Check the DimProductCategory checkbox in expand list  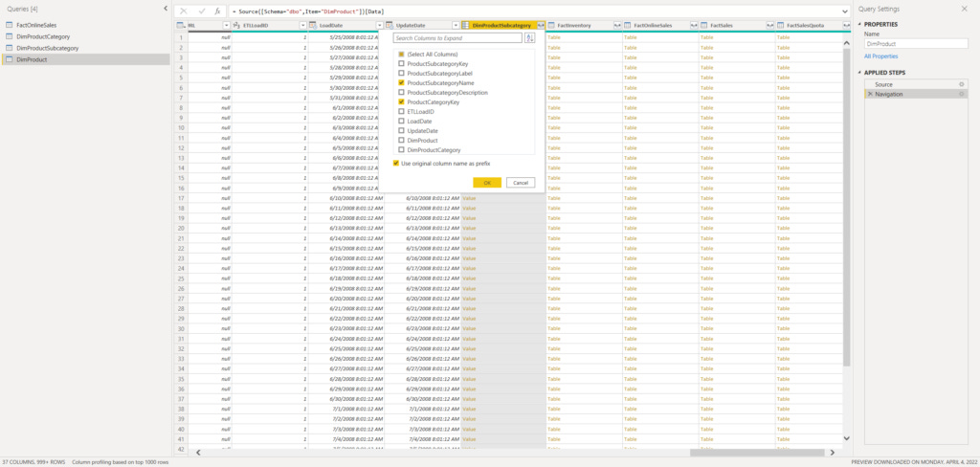click(401, 150)
